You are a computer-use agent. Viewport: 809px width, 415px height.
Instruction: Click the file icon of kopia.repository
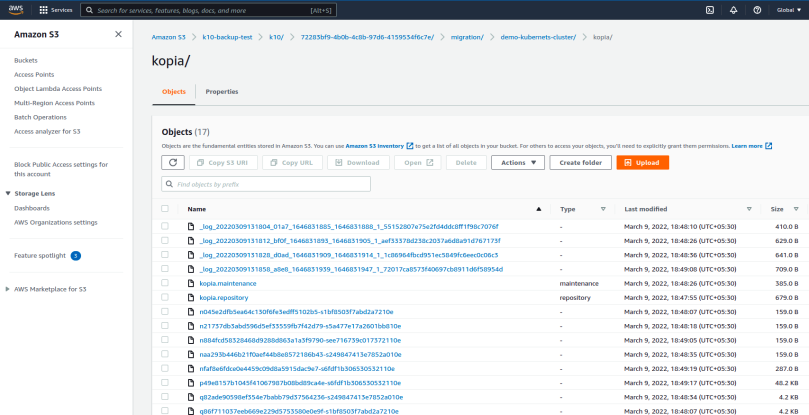pyautogui.click(x=190, y=298)
